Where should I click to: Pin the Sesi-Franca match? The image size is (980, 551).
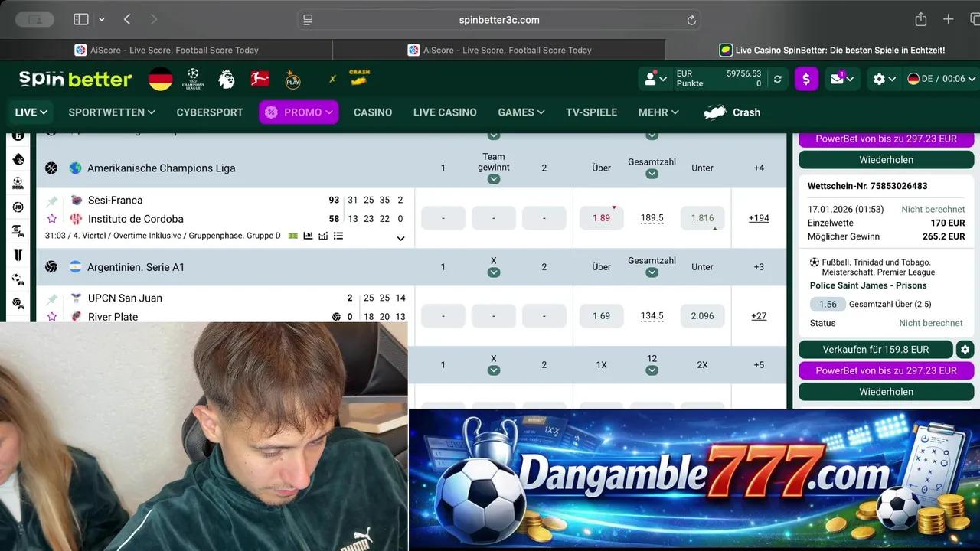[51, 200]
